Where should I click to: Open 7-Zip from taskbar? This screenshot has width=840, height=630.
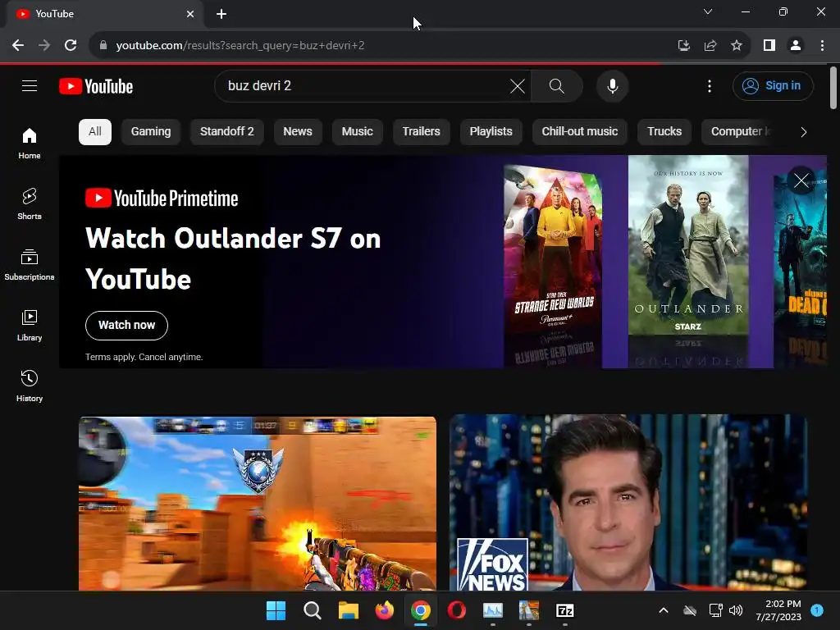pos(564,610)
